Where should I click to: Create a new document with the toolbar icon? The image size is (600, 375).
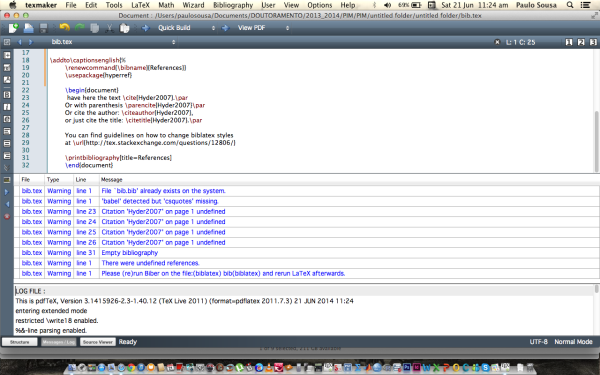(13, 28)
